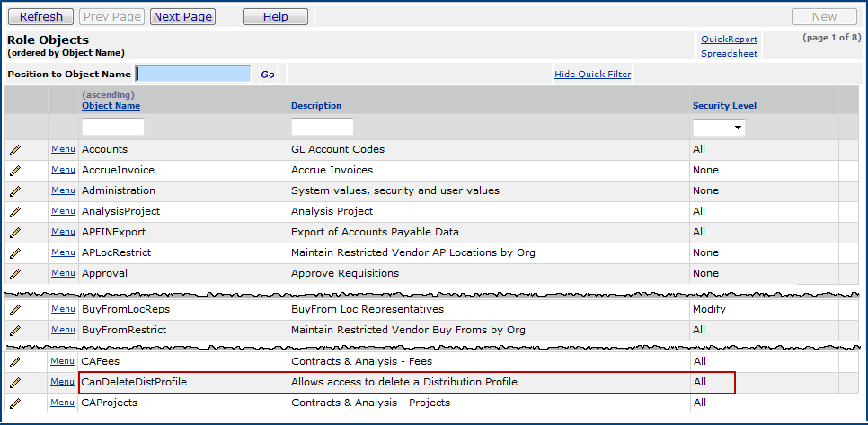This screenshot has width=868, height=425.
Task: Open the Help button
Action: click(275, 16)
